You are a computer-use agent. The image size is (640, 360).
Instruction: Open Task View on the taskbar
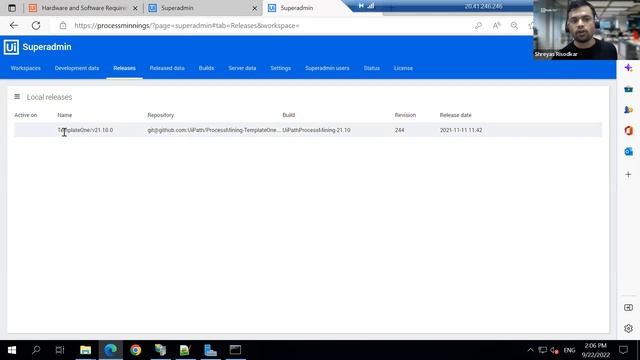(60, 350)
